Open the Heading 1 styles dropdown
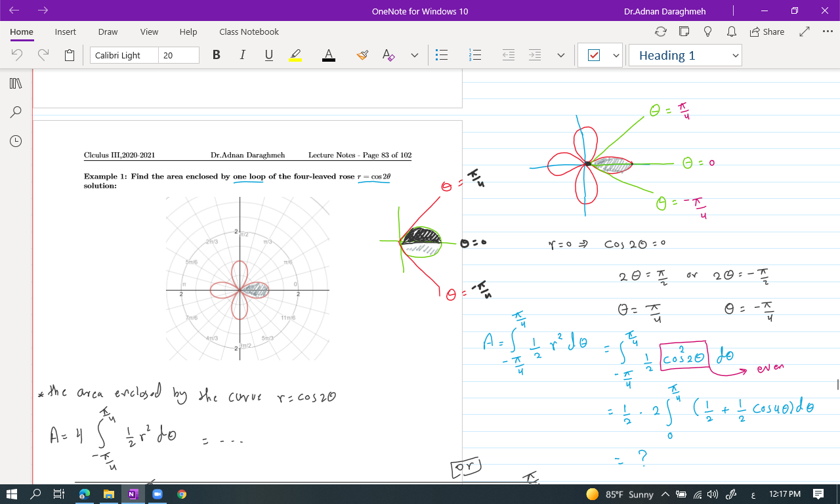The height and width of the screenshot is (504, 840). pyautogui.click(x=685, y=56)
